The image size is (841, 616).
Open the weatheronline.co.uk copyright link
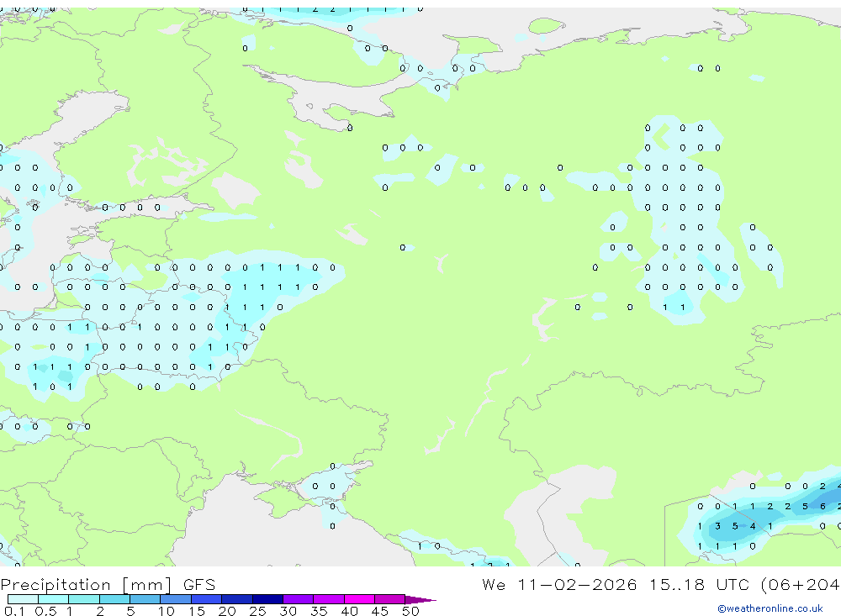(x=770, y=608)
